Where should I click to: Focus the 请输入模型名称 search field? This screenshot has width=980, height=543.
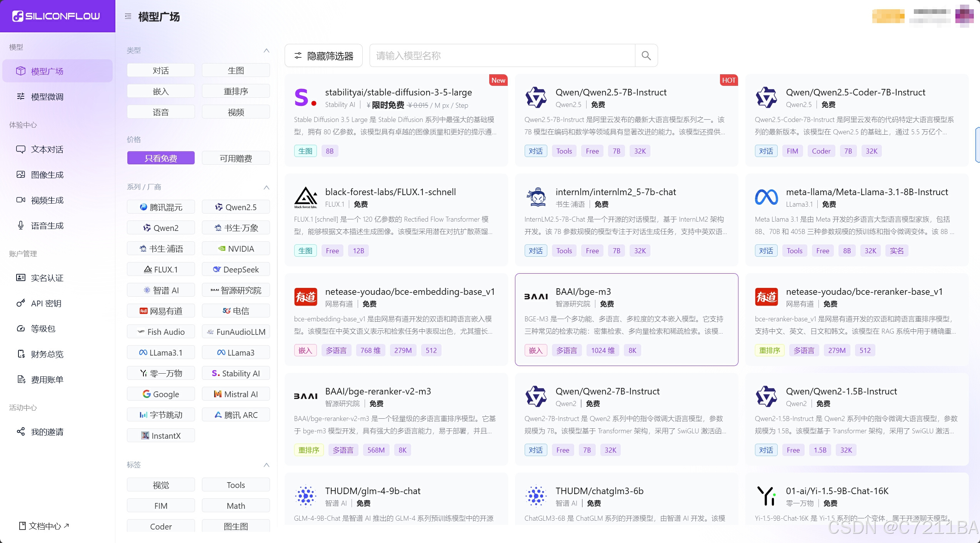(x=502, y=56)
